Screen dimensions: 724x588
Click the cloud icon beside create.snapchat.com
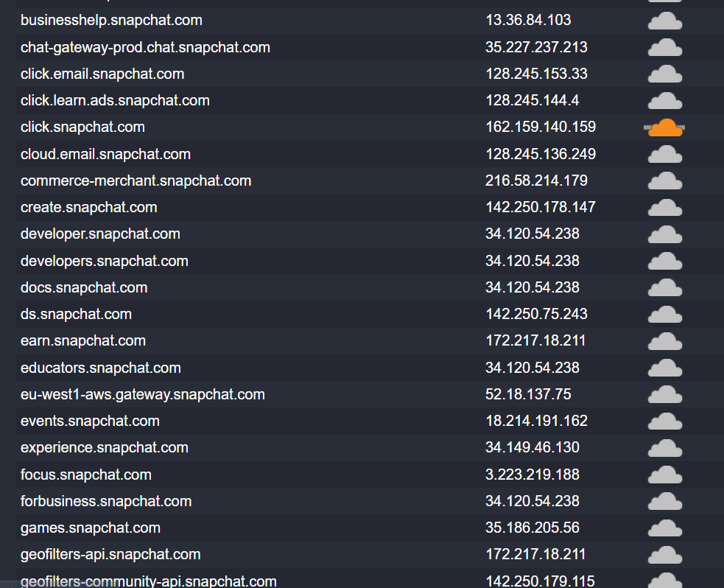point(665,208)
